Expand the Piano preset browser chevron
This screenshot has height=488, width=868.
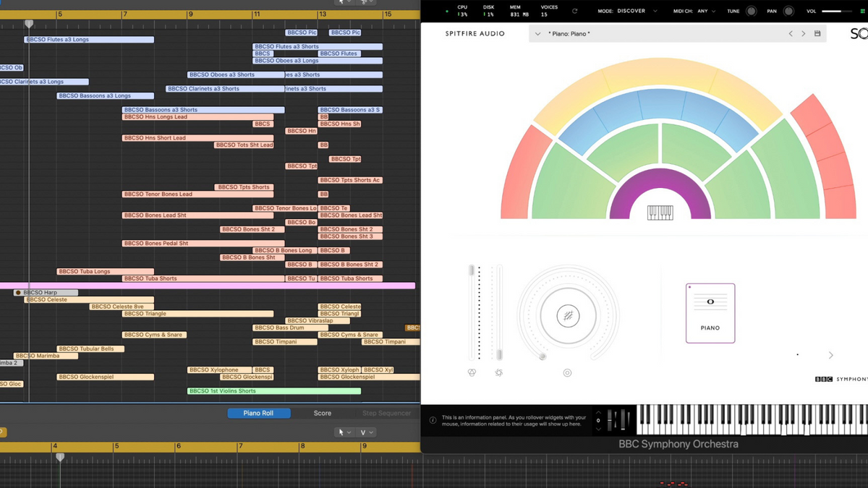[537, 34]
